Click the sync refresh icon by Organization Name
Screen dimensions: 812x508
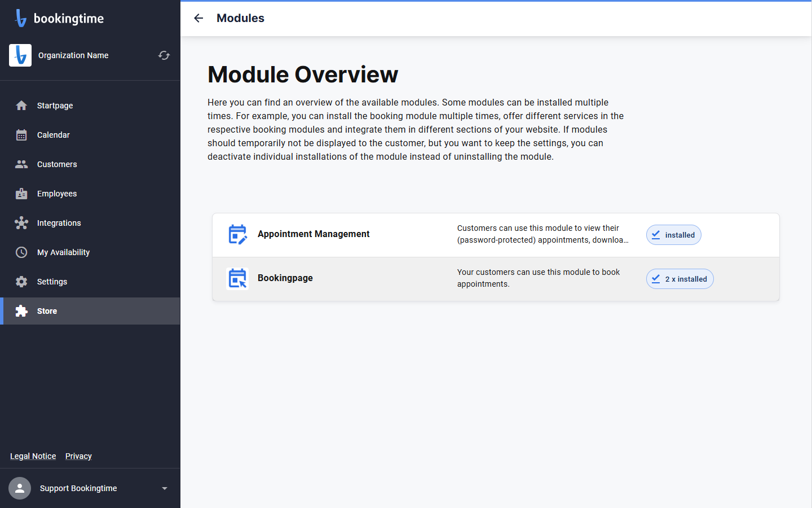coord(164,55)
